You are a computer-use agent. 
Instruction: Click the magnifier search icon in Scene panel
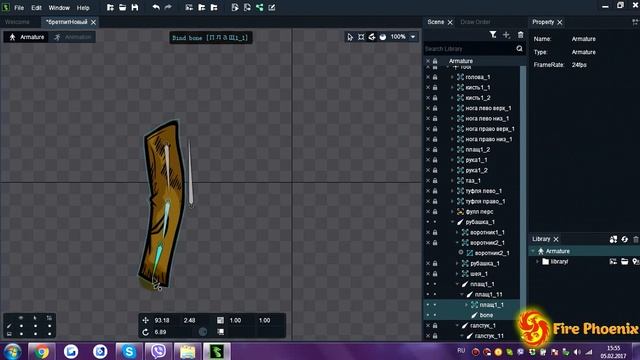click(x=519, y=49)
